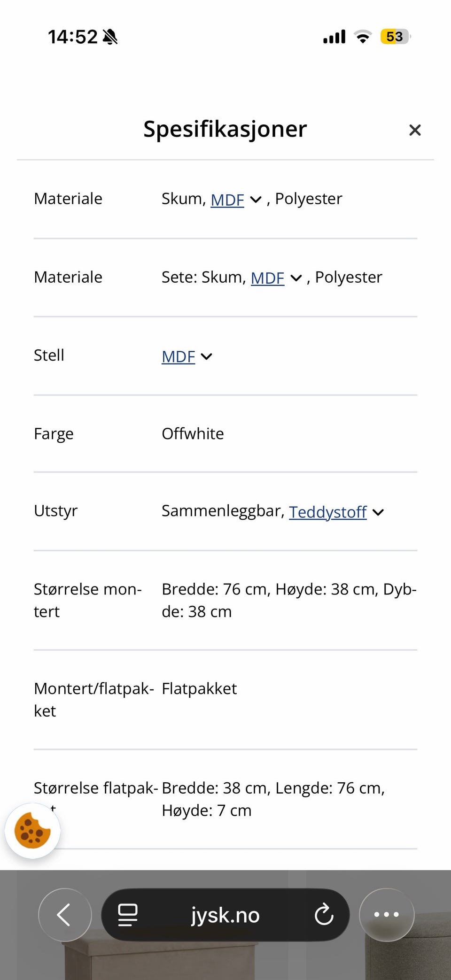Tap the Spesifikasjoner heading

pyautogui.click(x=225, y=129)
